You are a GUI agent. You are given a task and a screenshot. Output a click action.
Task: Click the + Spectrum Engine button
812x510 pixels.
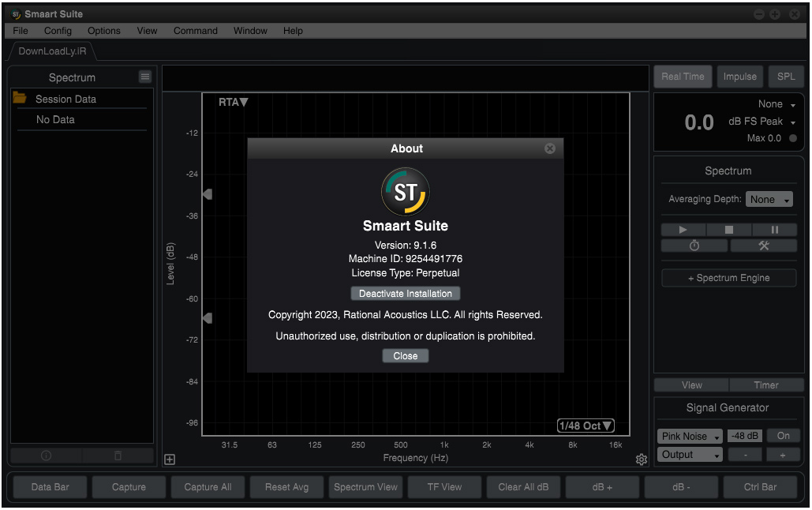[x=728, y=278]
